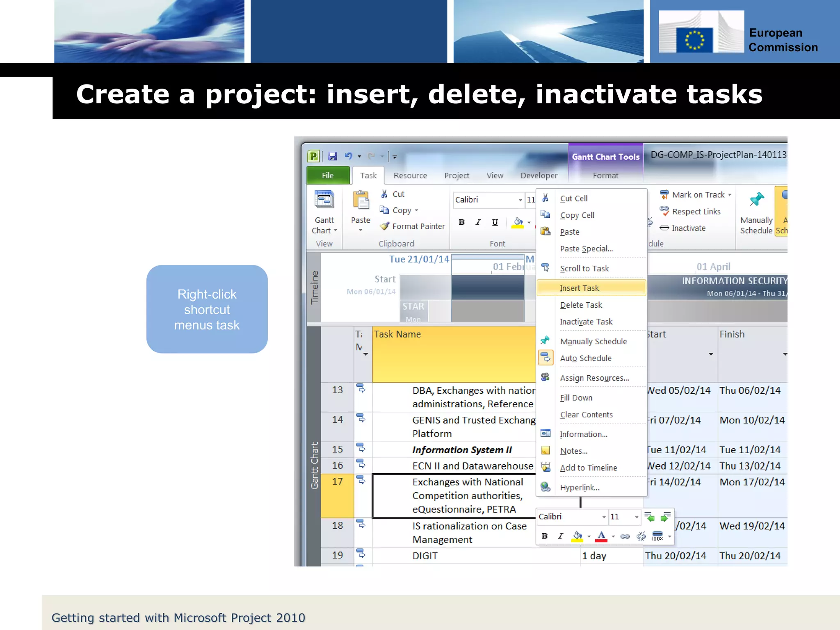Click mini toolbar background color bucket
Viewport: 840px width, 630px height.
pos(577,536)
